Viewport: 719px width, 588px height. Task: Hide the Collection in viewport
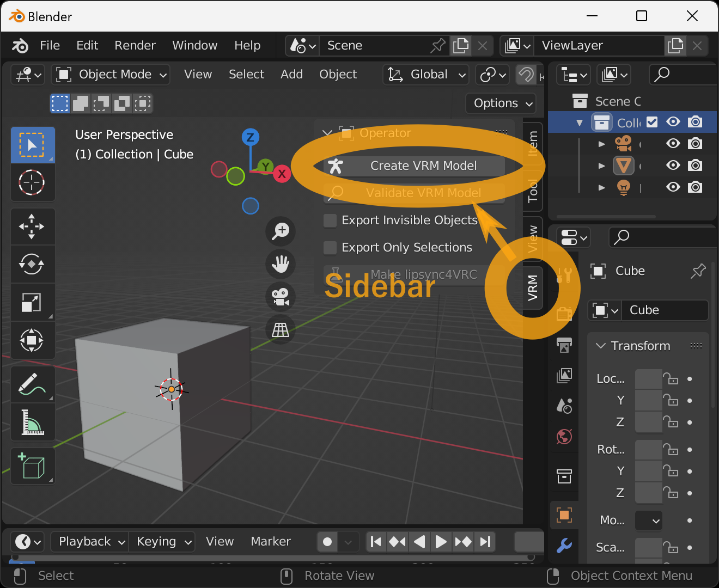click(673, 122)
